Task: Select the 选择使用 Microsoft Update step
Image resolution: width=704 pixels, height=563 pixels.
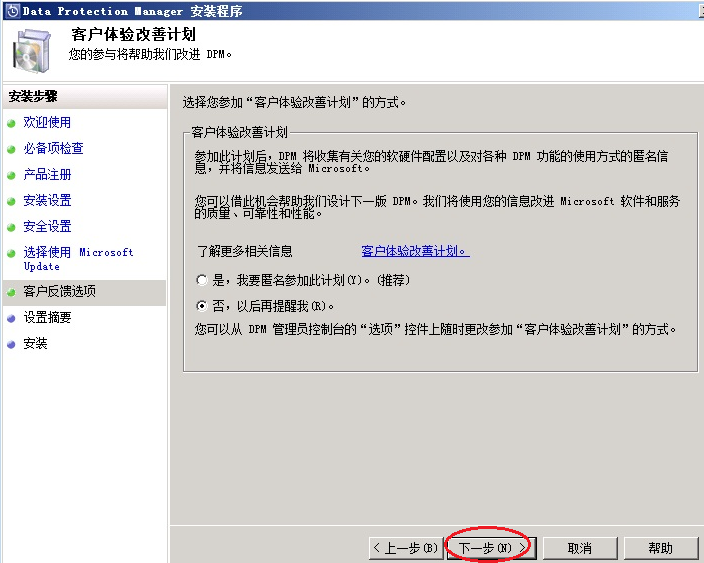Action: tap(79, 259)
